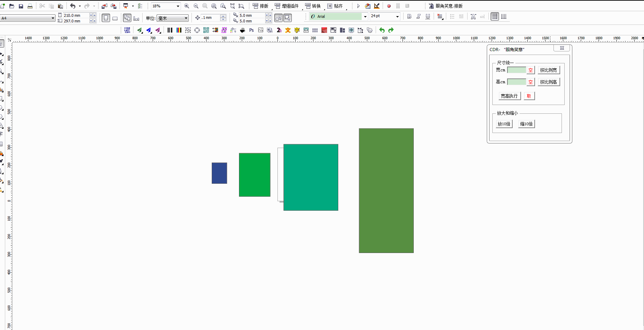Image resolution: width=644 pixels, height=330 pixels.
Task: Select landscape page orientation
Action: (x=115, y=18)
